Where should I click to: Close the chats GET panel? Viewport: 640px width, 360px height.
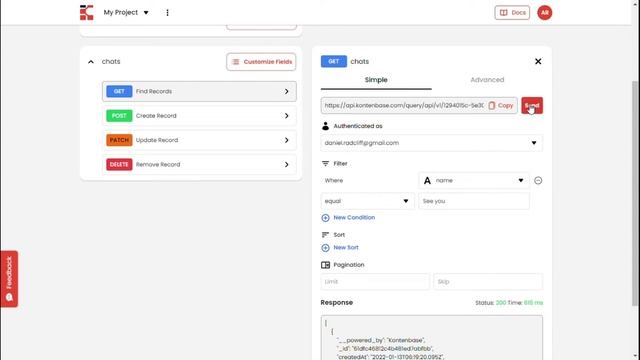point(538,61)
